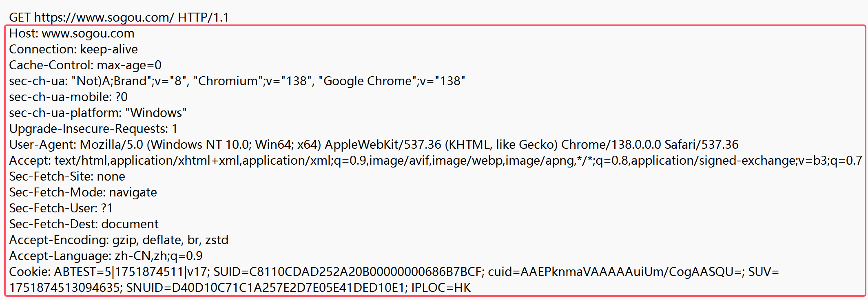
Task: Click Chrome/138.0.0.0 in the User-Agent string
Action: coord(611,145)
